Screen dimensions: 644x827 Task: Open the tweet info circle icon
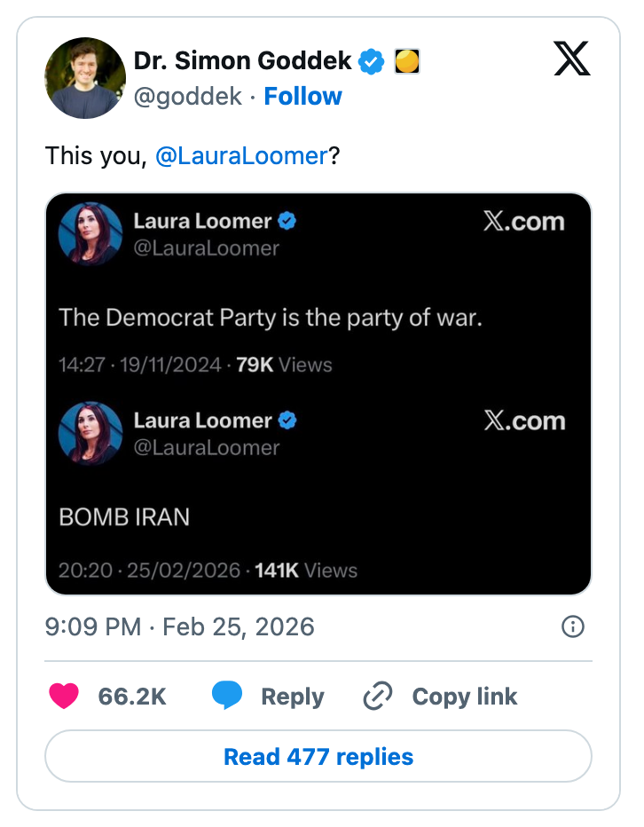pos(573,627)
